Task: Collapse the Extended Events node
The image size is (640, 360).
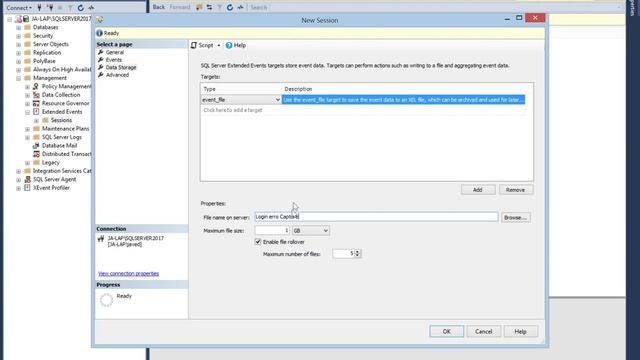Action: pyautogui.click(x=27, y=112)
